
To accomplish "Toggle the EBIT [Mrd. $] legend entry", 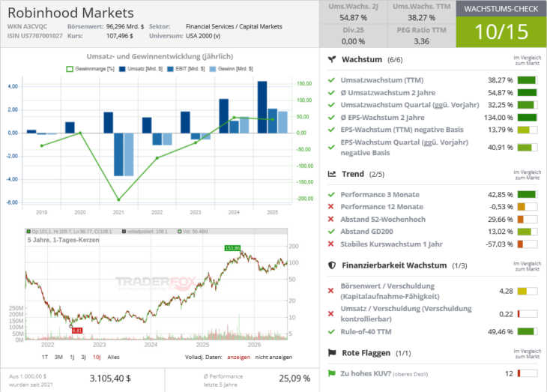I will (186, 69).
